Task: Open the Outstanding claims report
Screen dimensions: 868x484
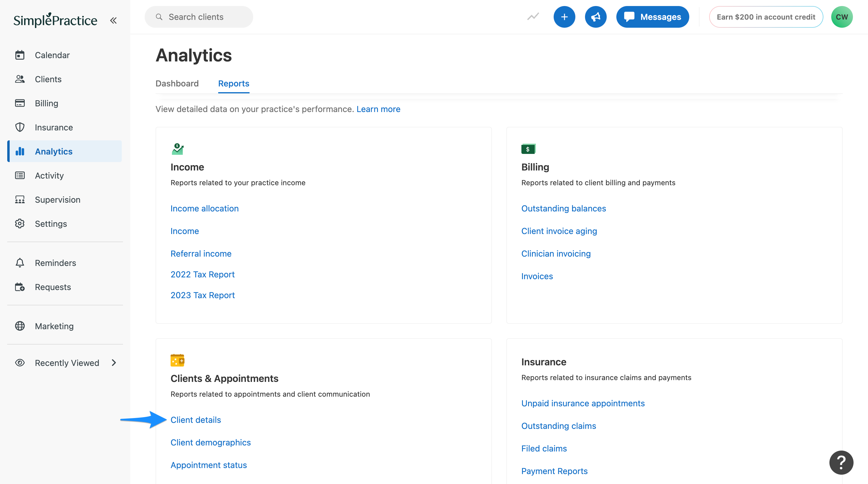Action: tap(558, 426)
